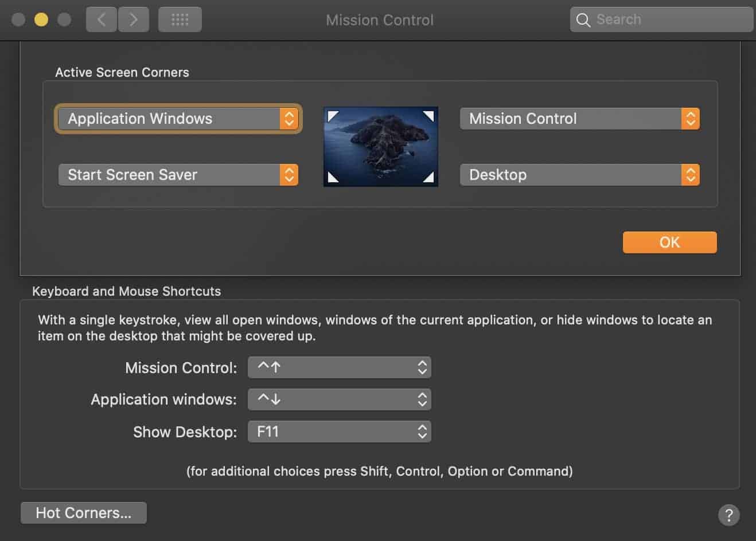Open the help question mark button
The height and width of the screenshot is (541, 756).
(x=728, y=514)
